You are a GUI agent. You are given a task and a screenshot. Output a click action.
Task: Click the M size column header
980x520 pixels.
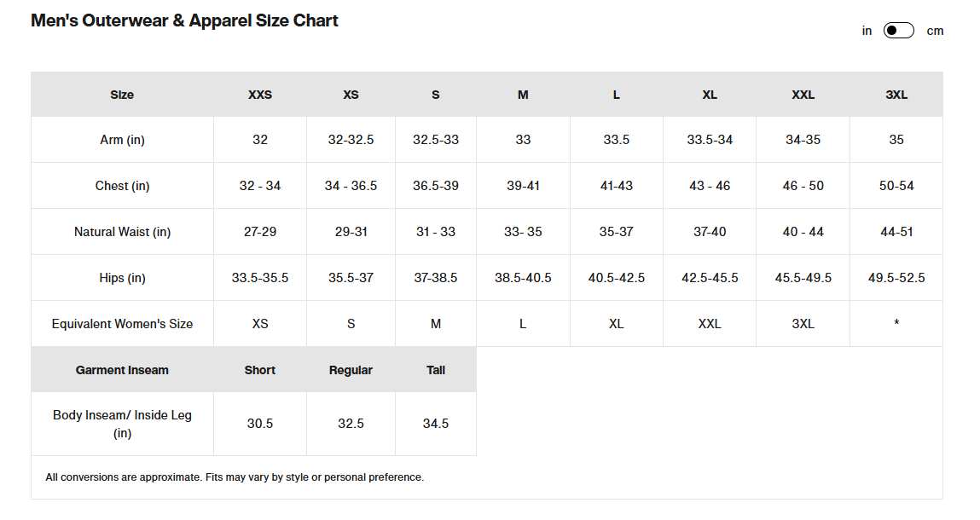[523, 95]
